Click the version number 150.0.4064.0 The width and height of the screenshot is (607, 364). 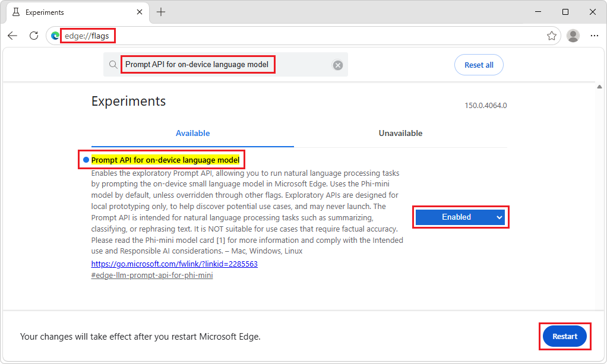pos(485,105)
